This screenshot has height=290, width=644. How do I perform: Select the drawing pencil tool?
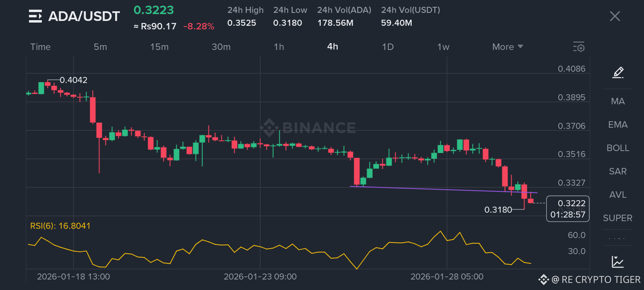(x=618, y=72)
